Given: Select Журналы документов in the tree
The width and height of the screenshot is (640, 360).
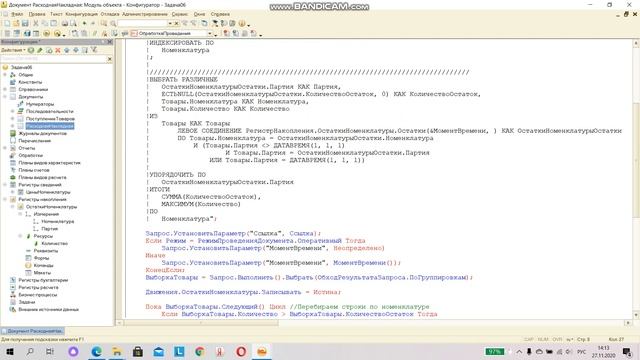Looking at the screenshot, I should pyautogui.click(x=42, y=133).
